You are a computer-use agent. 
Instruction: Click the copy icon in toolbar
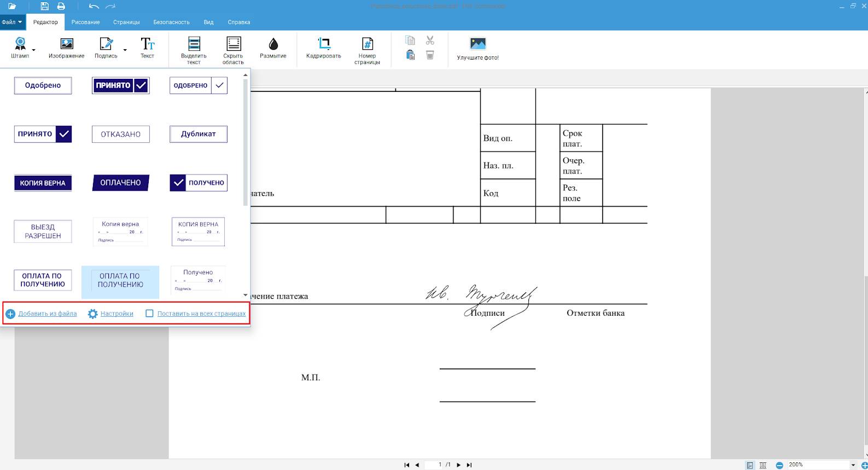click(x=410, y=40)
